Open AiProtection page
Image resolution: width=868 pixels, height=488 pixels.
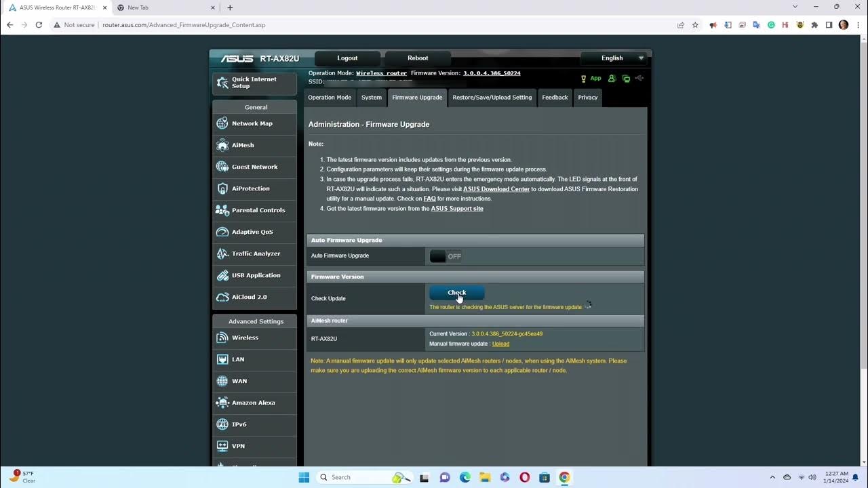point(254,188)
